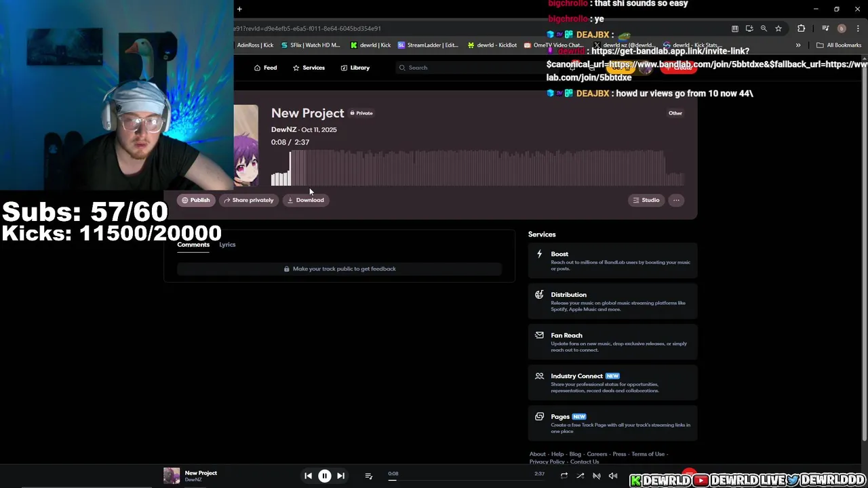Click the Contact Us footer link
Viewport: 868px width, 488px height.
click(585, 462)
